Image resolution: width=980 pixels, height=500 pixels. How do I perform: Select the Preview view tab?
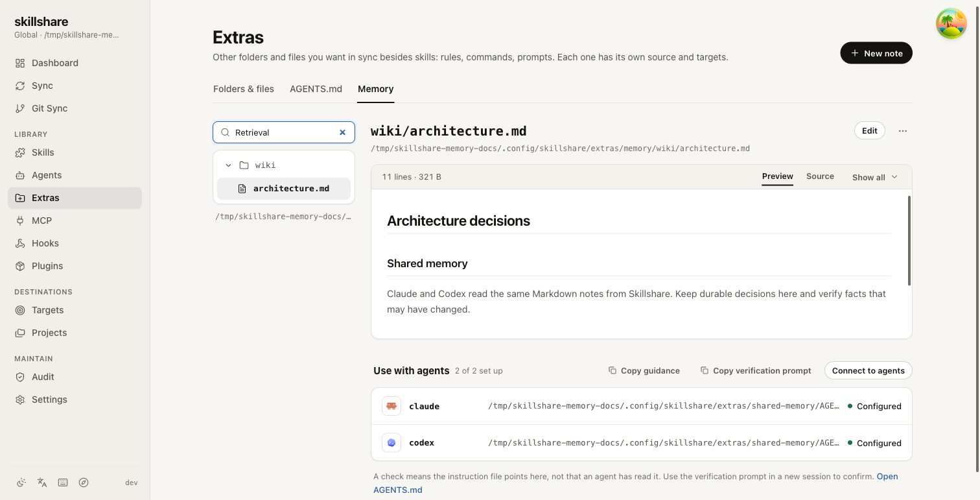click(778, 176)
